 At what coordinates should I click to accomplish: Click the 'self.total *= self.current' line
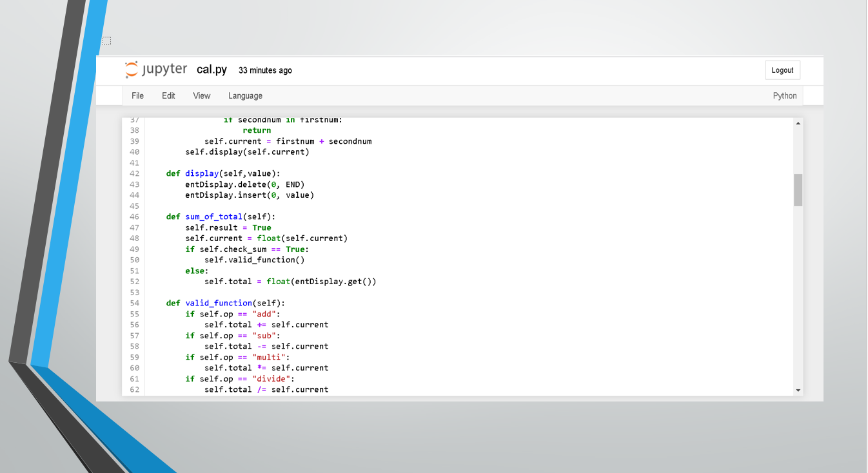pyautogui.click(x=266, y=368)
